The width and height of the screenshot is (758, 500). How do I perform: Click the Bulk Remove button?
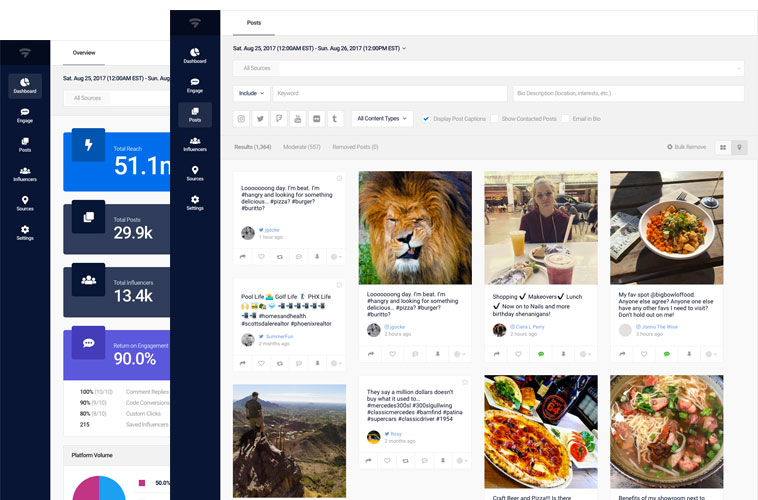[686, 147]
